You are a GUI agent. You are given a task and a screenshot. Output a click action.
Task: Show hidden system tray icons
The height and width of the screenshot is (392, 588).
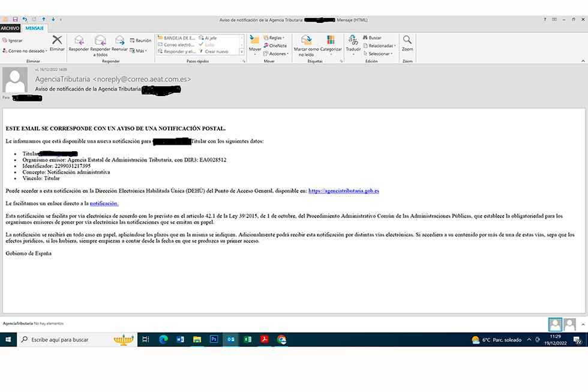pos(529,340)
